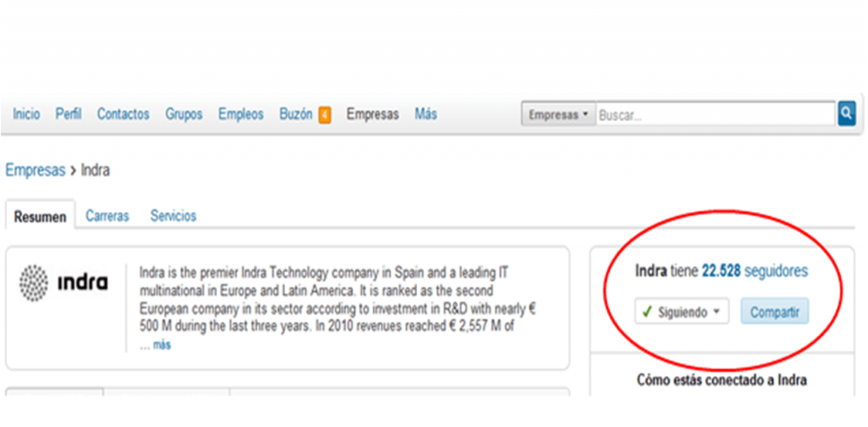The width and height of the screenshot is (868, 427).
Task: Click into the Buscar search field
Action: tap(715, 115)
